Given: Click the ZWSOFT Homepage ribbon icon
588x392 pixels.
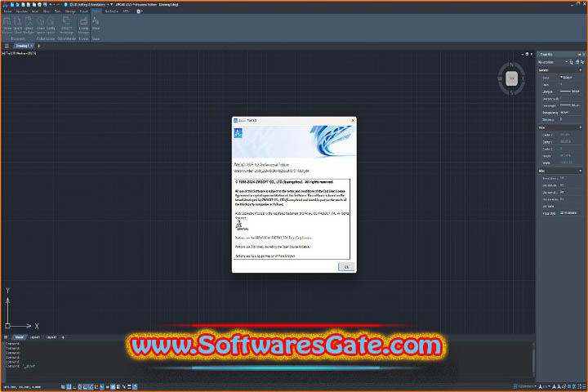Looking at the screenshot, I should [x=67, y=25].
